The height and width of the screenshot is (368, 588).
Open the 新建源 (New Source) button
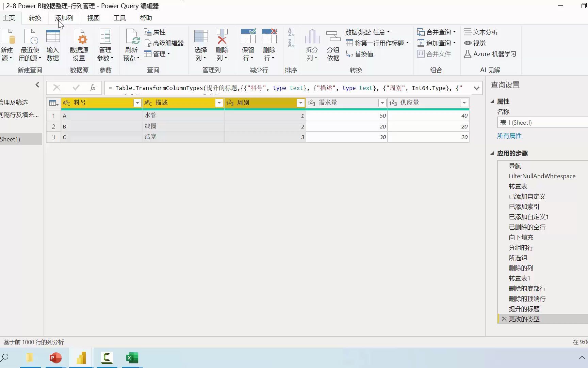tap(7, 45)
